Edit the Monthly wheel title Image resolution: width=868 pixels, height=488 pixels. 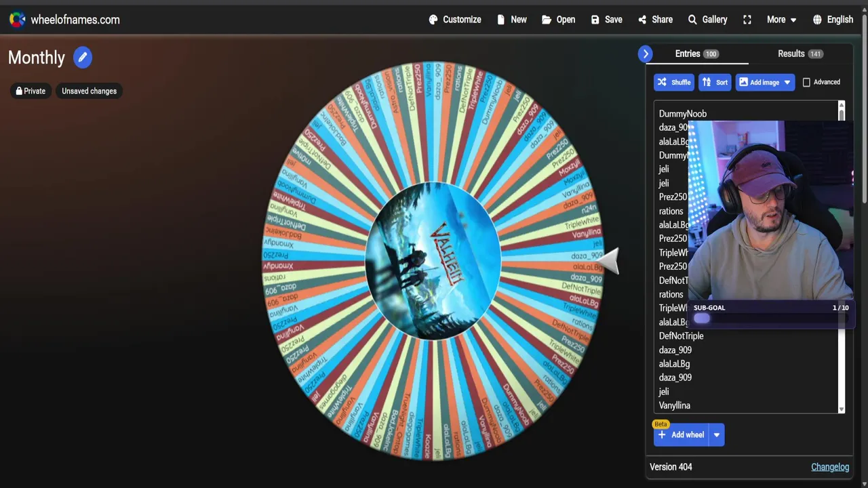tap(82, 58)
